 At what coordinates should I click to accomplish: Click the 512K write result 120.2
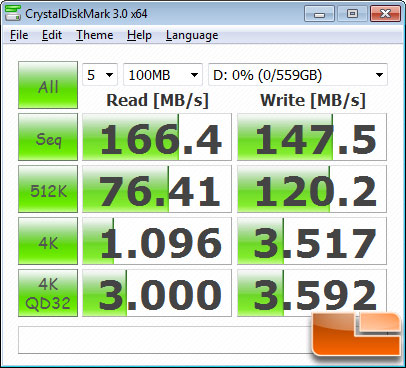(312, 189)
